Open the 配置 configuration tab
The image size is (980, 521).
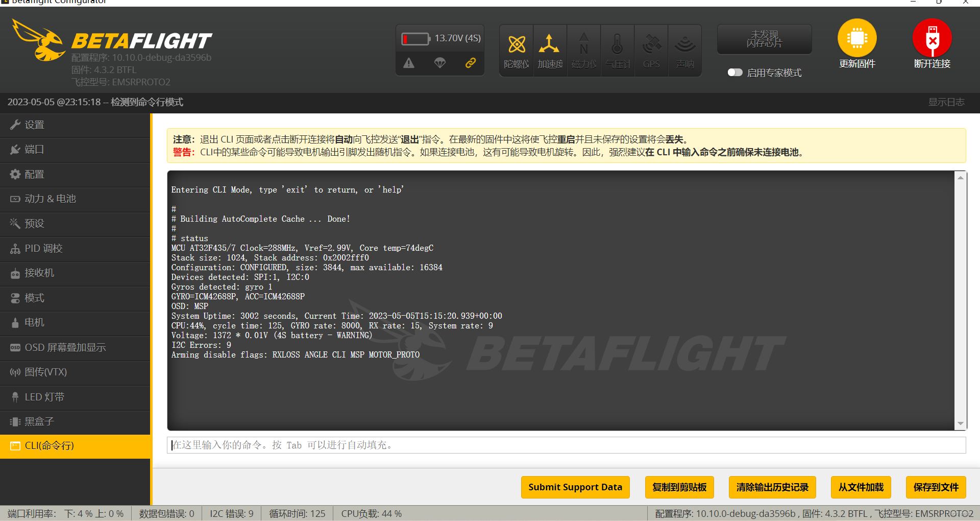click(x=75, y=175)
